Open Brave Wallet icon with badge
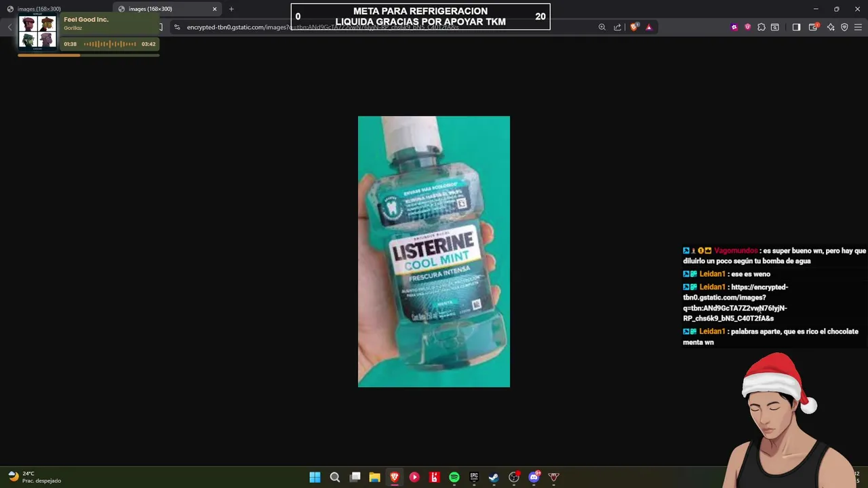Screen dimensions: 868x488 click(x=814, y=27)
